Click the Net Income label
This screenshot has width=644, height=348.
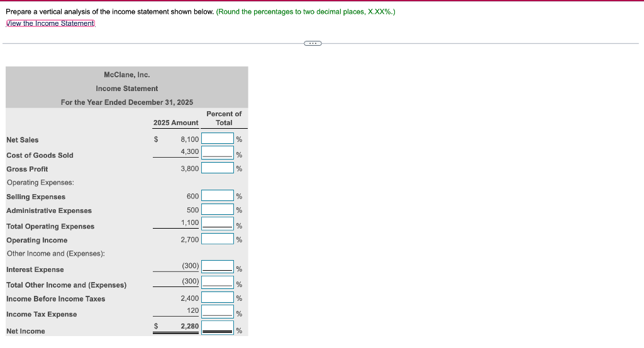(x=25, y=331)
